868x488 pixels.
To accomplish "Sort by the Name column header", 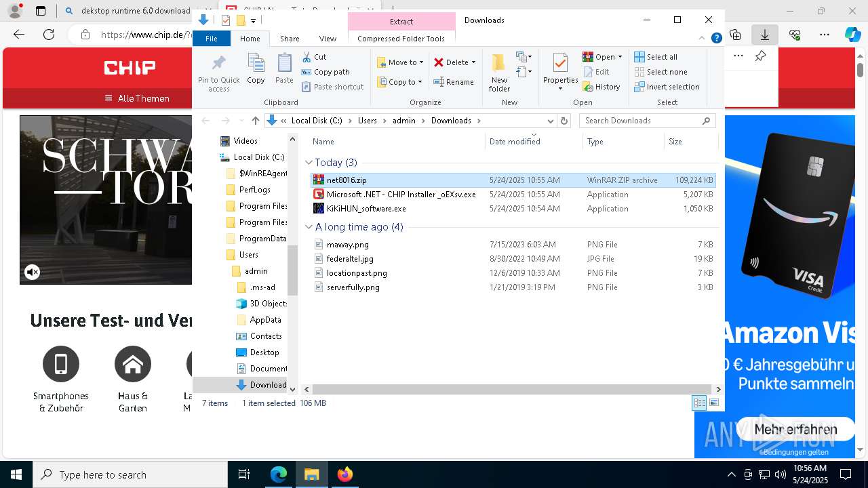I will 397,142.
